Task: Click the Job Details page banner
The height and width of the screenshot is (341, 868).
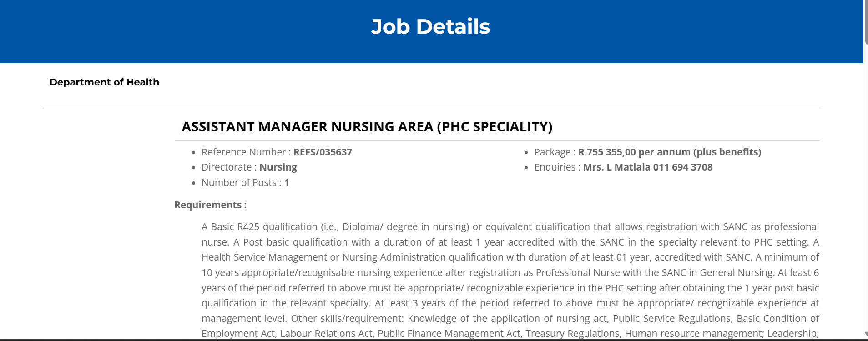Action: (430, 26)
